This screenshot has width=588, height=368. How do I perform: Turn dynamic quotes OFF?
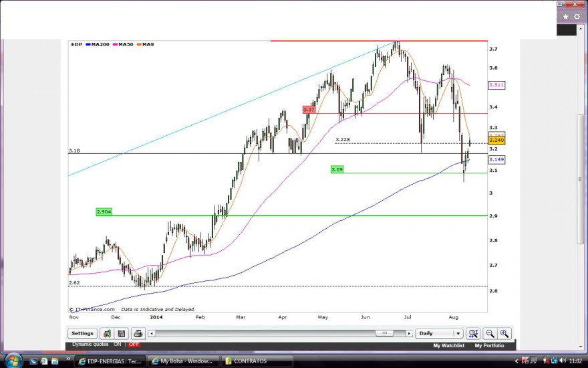coord(134,344)
